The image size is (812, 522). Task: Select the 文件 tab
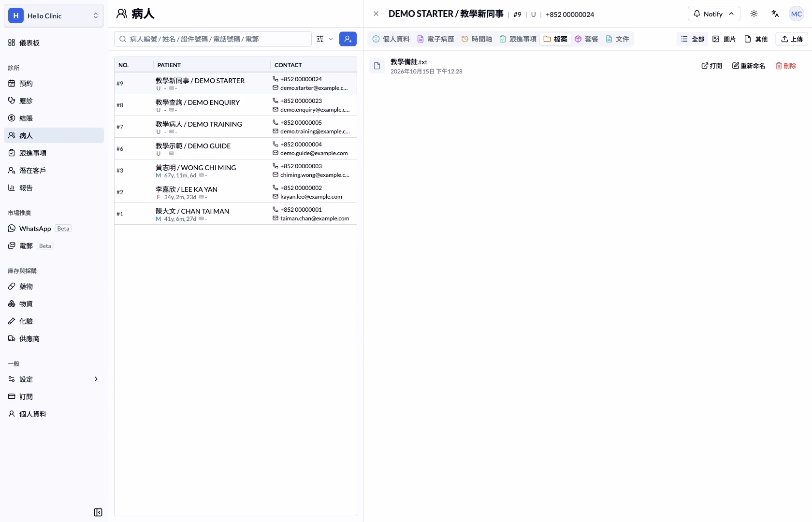click(x=617, y=39)
